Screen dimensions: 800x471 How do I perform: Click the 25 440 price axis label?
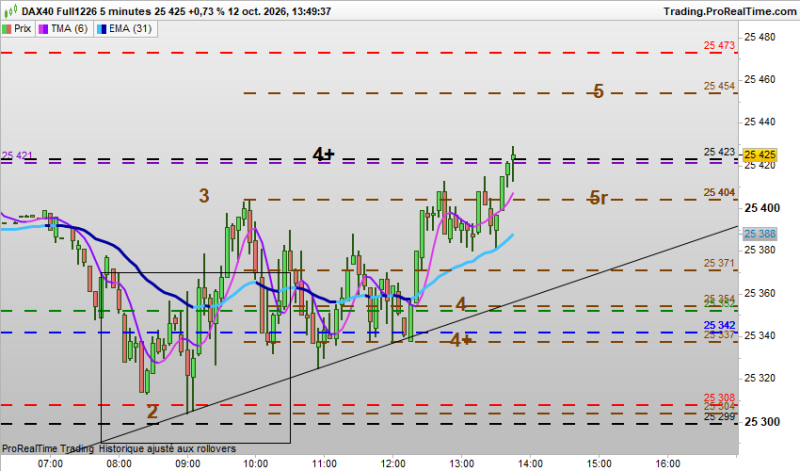pos(760,121)
